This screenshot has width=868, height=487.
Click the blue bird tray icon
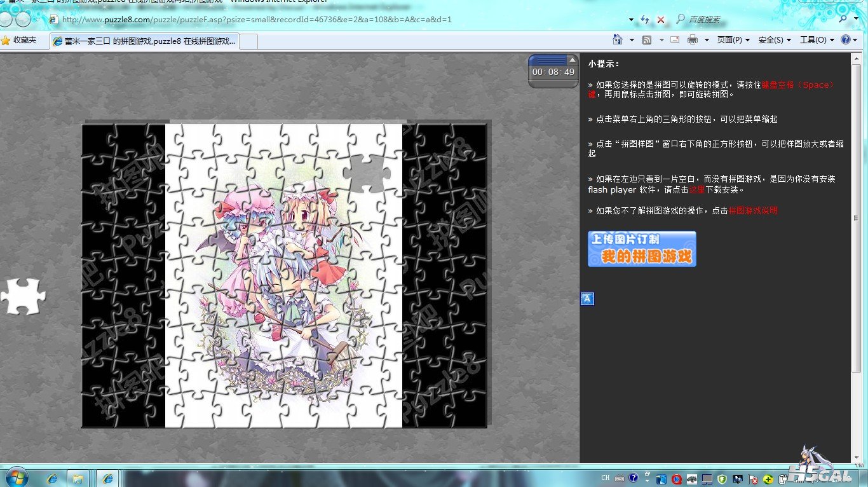(661, 479)
